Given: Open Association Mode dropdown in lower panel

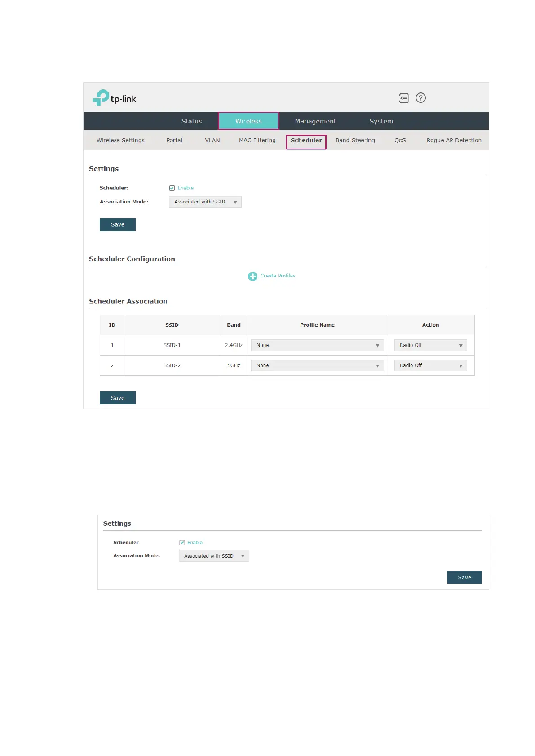Looking at the screenshot, I should click(x=214, y=556).
